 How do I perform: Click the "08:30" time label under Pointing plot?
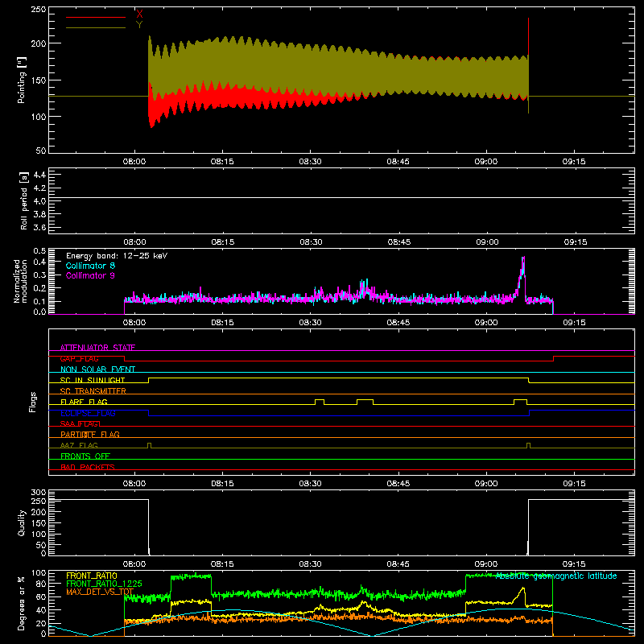tap(310, 162)
